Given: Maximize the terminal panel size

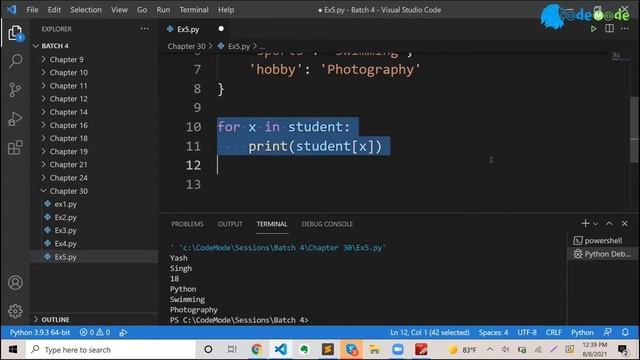Looking at the screenshot, I should 609,223.
